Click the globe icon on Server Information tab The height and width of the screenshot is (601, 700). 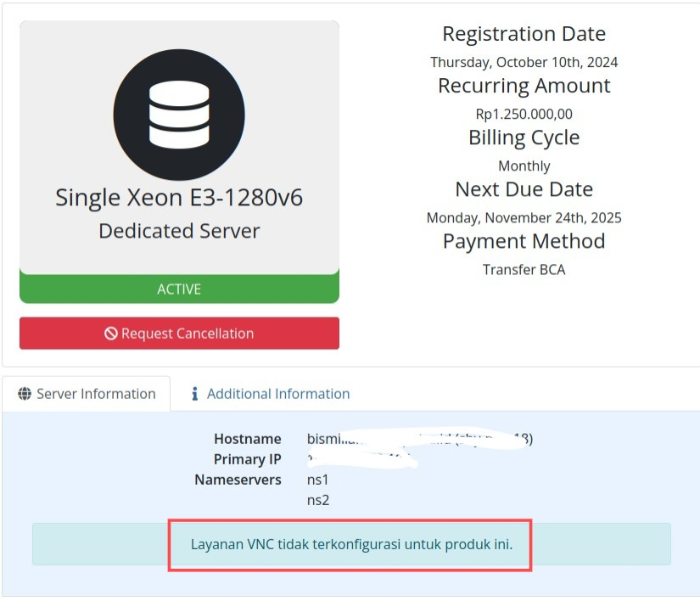[25, 394]
